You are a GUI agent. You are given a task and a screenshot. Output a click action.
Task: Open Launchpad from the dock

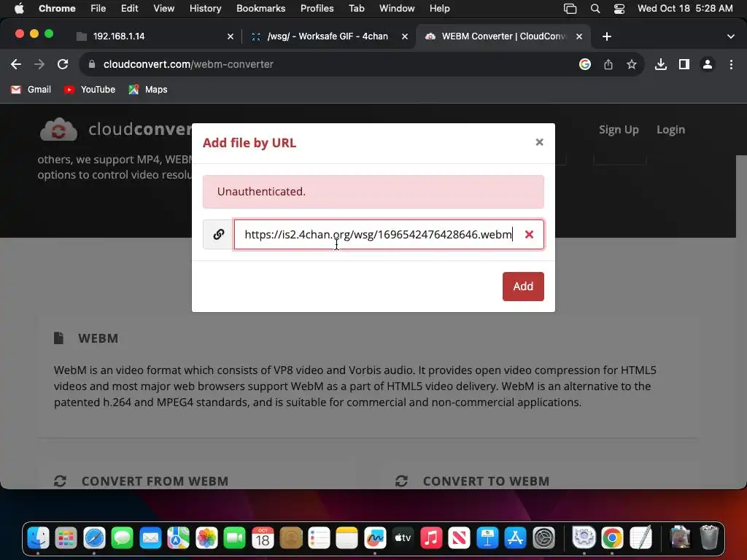66,538
